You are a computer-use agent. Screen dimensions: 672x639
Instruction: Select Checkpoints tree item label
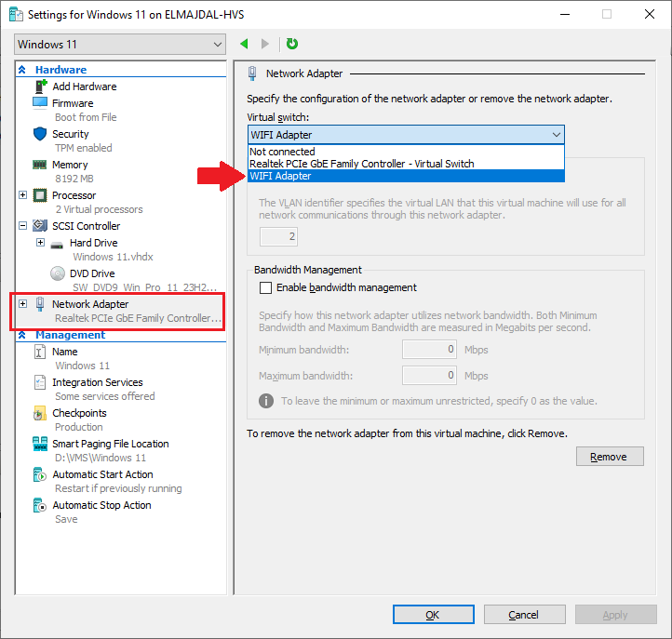(79, 413)
